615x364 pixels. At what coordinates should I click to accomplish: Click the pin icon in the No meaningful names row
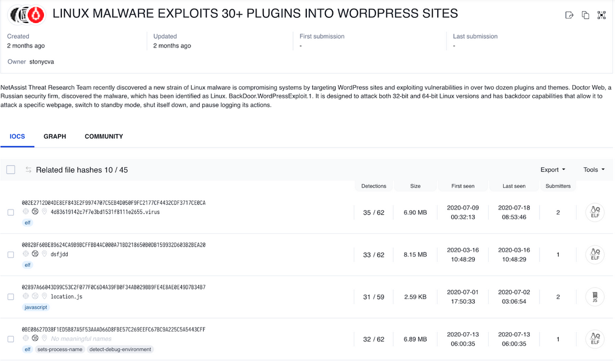(x=45, y=338)
